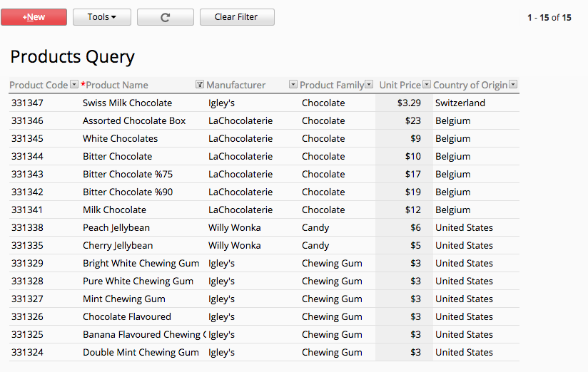Open Manufacturer column dropdown arrow

click(x=293, y=85)
